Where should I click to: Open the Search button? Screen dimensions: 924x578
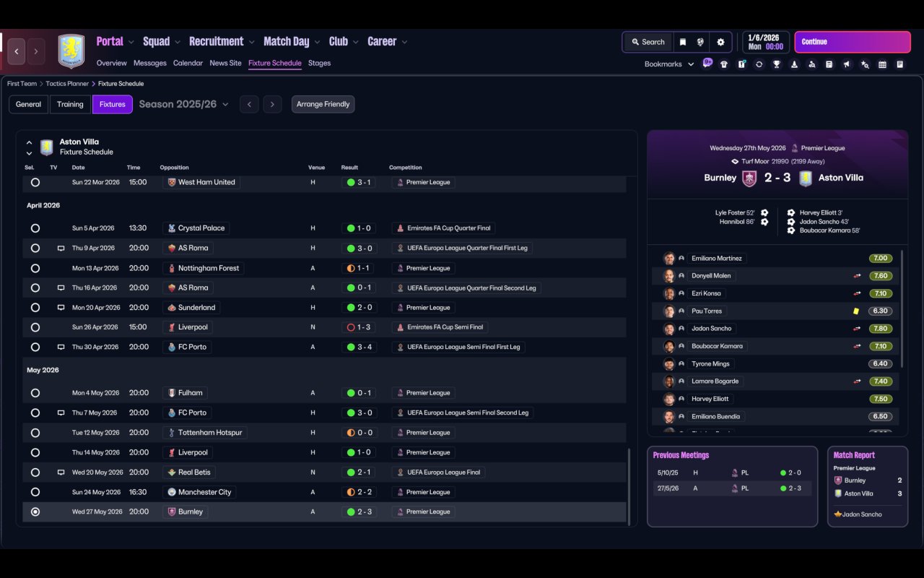(648, 42)
